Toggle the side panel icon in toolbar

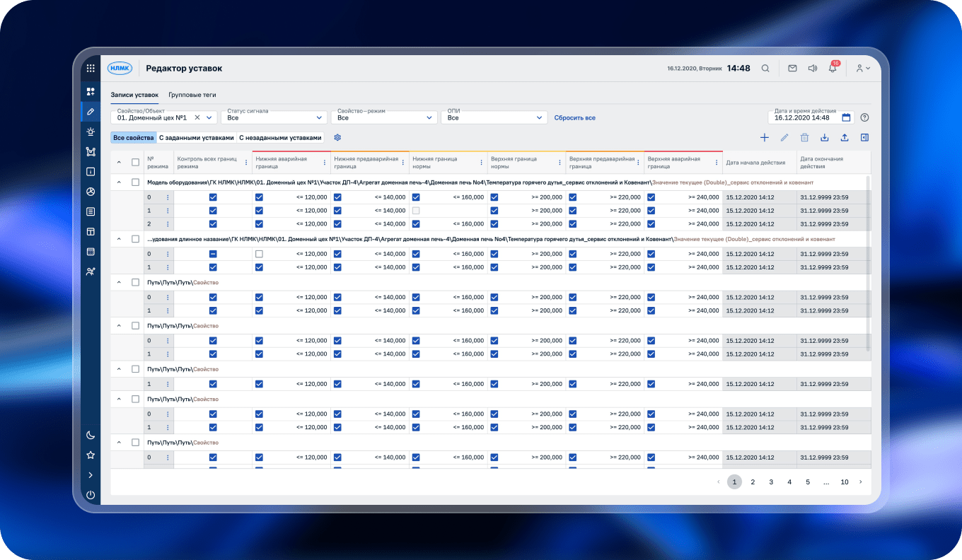pos(864,138)
